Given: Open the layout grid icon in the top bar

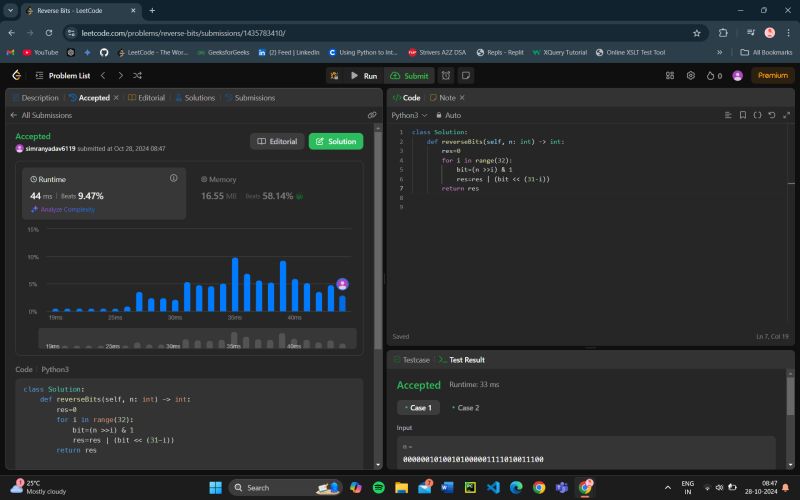Looking at the screenshot, I should pyautogui.click(x=670, y=75).
